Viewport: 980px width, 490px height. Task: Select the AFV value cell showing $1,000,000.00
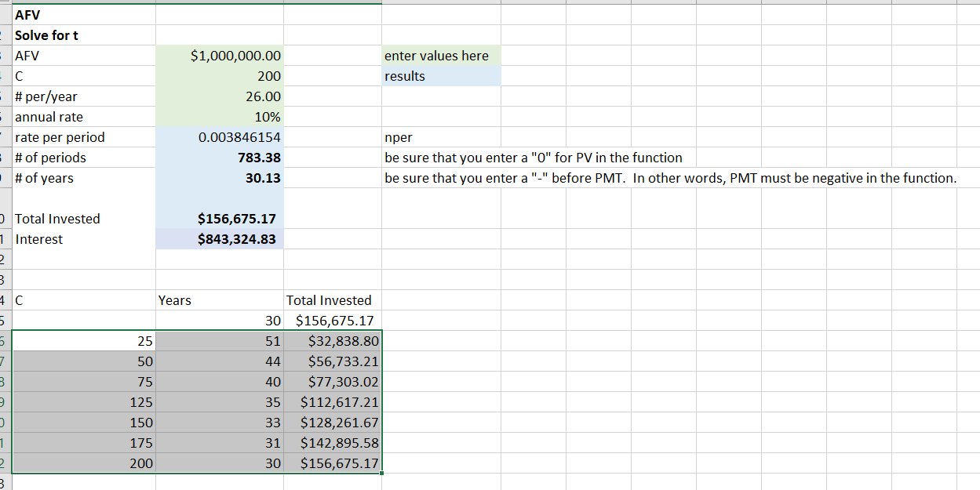(x=220, y=56)
